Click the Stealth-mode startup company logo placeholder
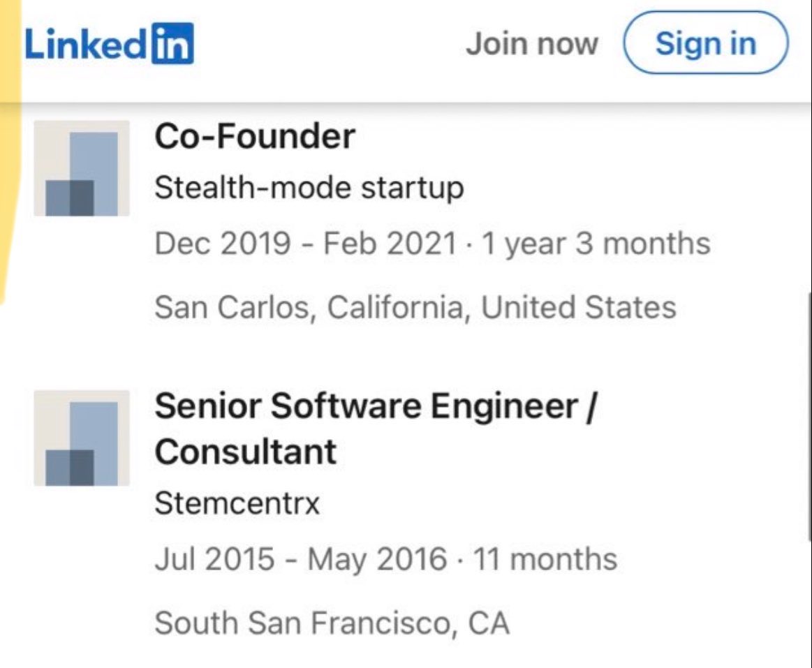The image size is (812, 668). 82,168
